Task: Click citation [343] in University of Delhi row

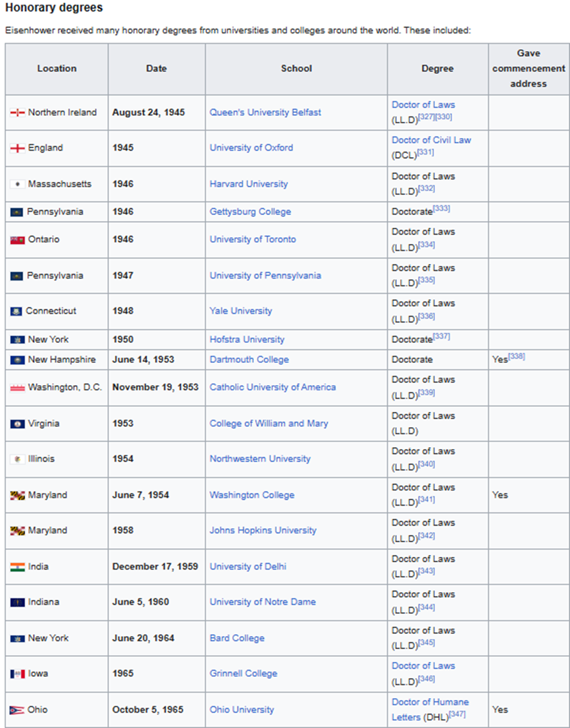Action: pyautogui.click(x=427, y=572)
